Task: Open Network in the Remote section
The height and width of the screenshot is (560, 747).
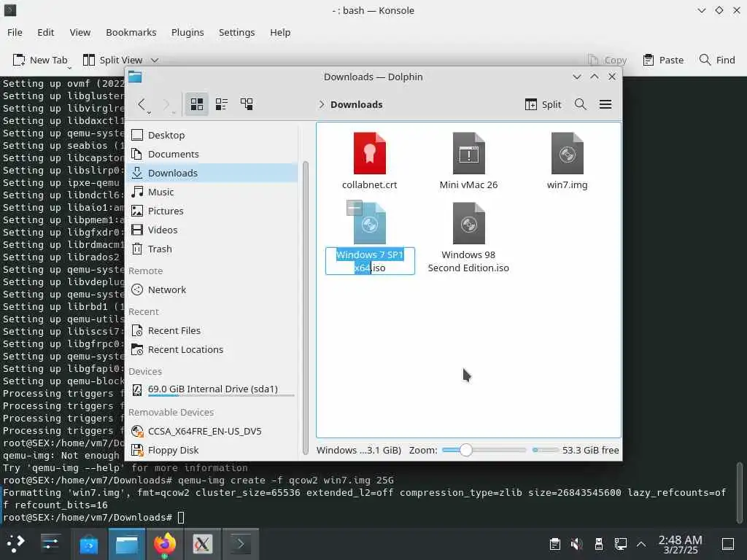Action: click(212, 290)
